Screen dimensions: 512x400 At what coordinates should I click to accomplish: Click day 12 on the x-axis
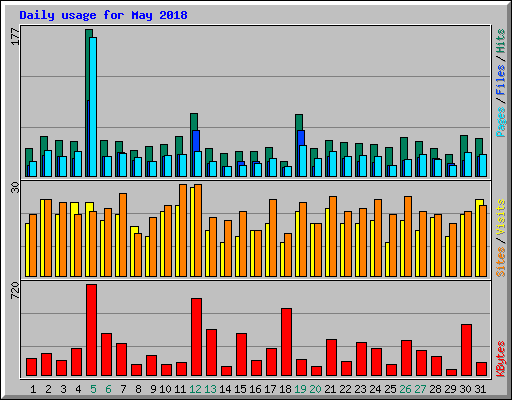195,389
